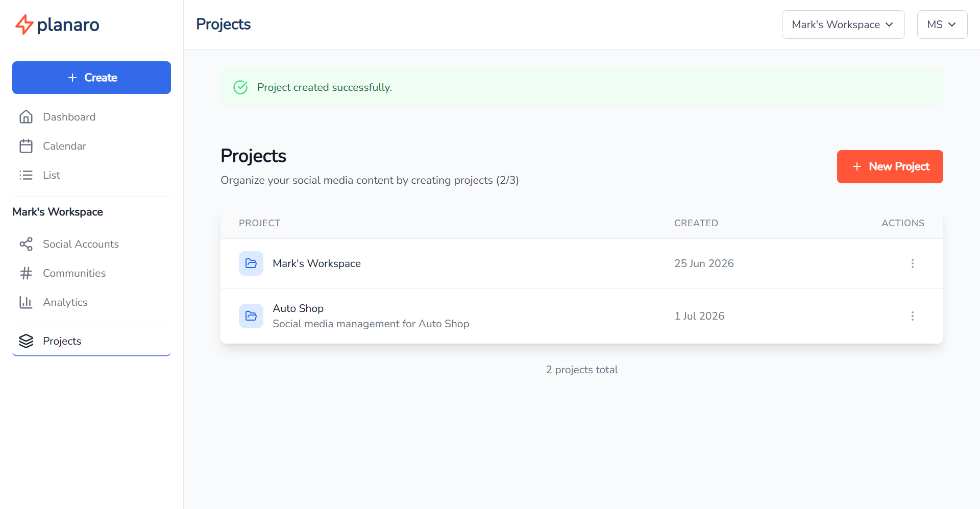Click the Communities hash icon

pos(26,273)
